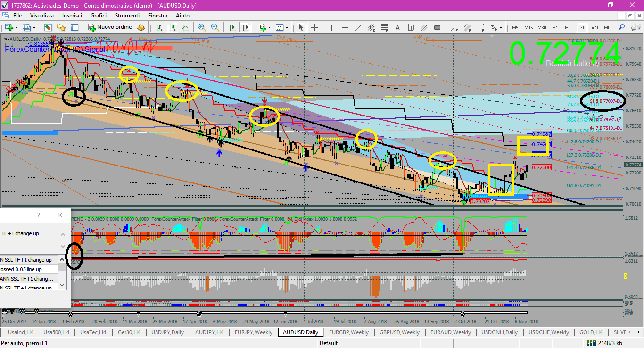Open the new chart icon
644x348 pixels.
click(9, 27)
